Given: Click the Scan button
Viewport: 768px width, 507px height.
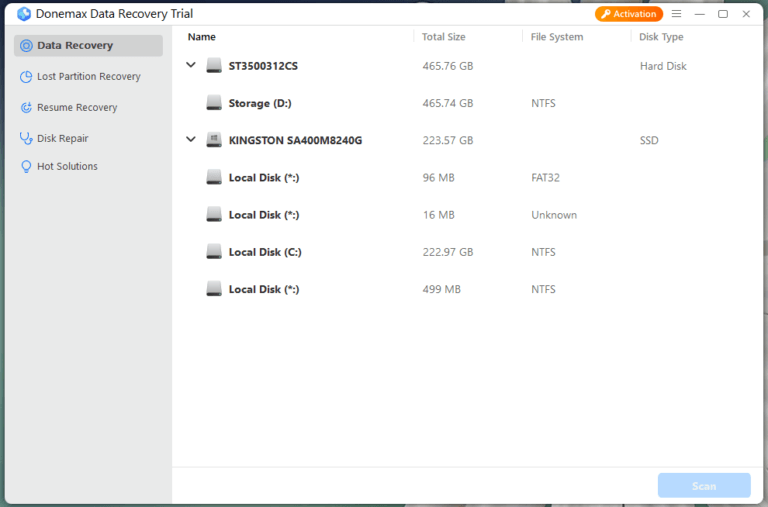Looking at the screenshot, I should pyautogui.click(x=704, y=485).
